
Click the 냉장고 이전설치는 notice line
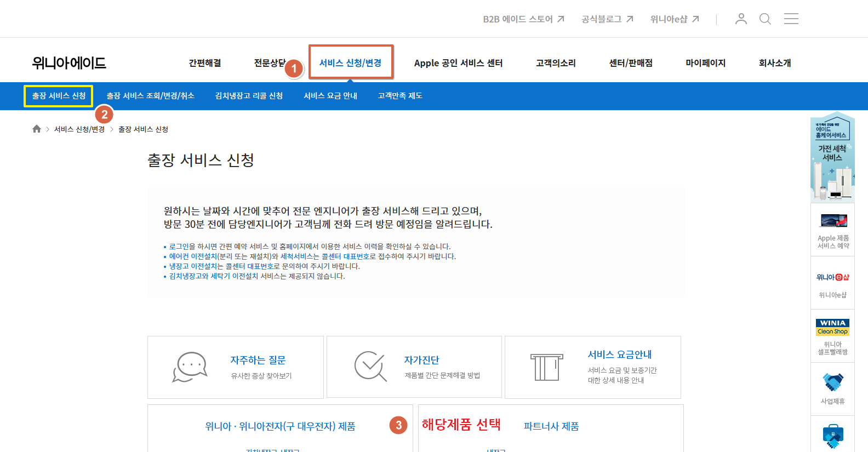click(x=265, y=266)
